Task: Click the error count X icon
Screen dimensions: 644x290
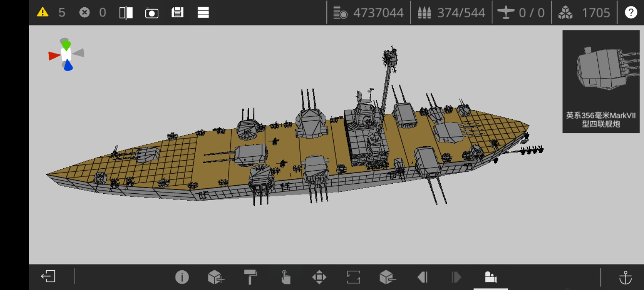Action: click(x=85, y=12)
